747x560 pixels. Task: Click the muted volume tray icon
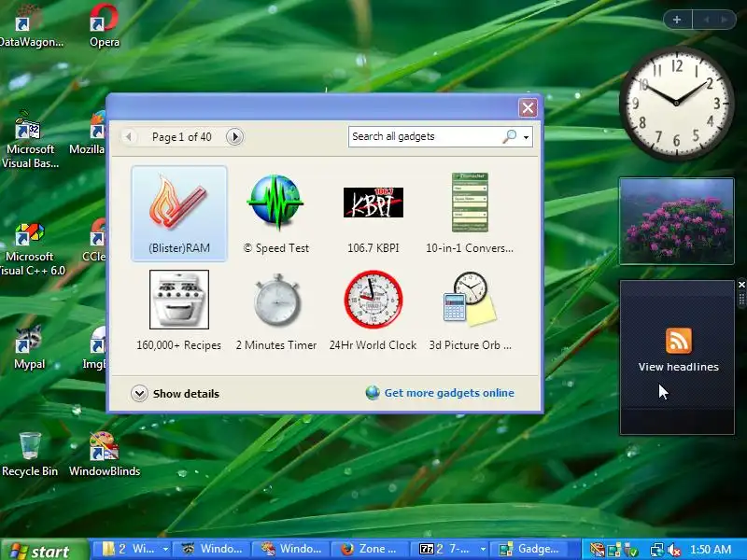(x=673, y=550)
